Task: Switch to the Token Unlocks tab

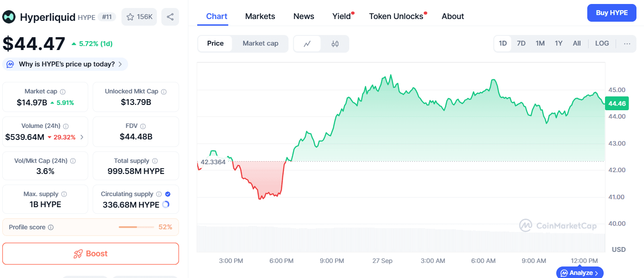Action: pos(396,16)
